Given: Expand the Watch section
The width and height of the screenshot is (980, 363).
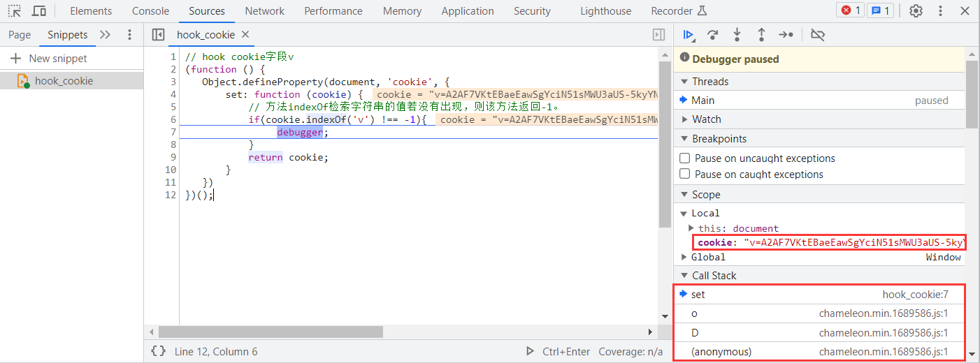Looking at the screenshot, I should [x=706, y=119].
